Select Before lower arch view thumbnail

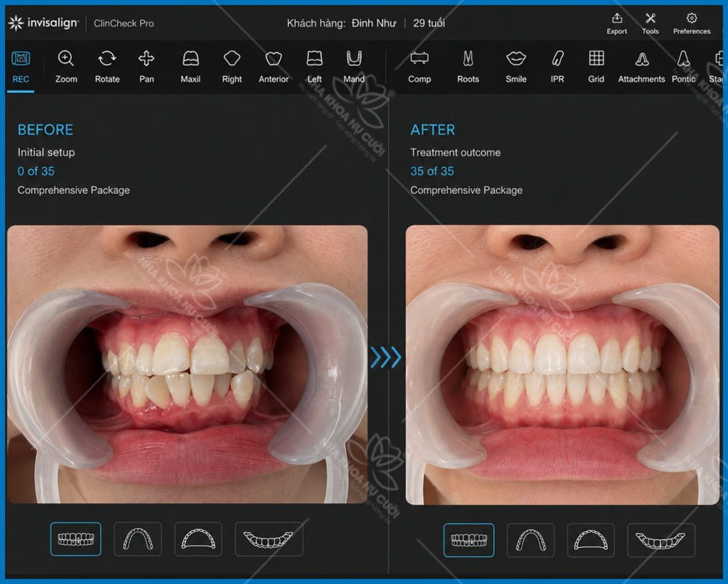point(198,539)
